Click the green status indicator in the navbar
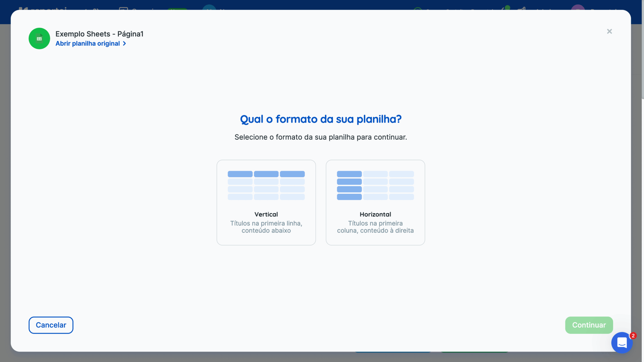This screenshot has width=644, height=362. (x=507, y=8)
